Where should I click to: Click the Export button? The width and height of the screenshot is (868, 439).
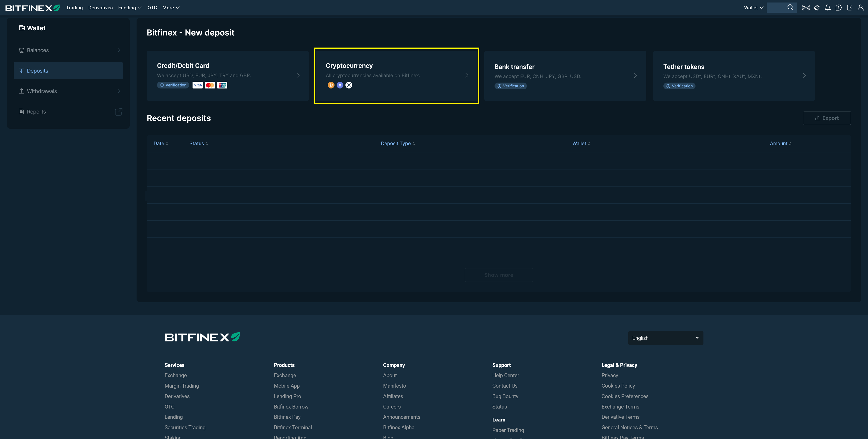point(827,118)
